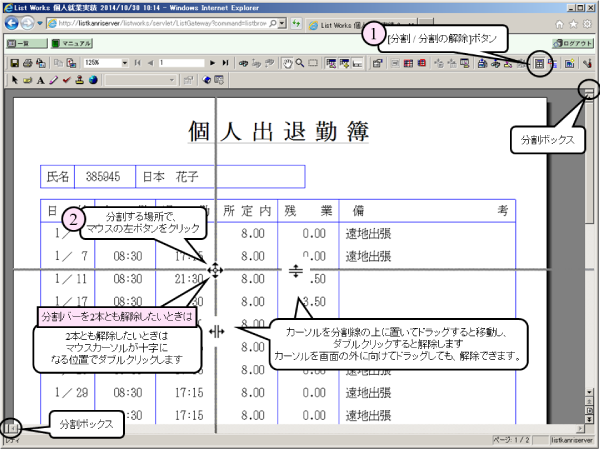
Task: Select the rectangle area selection tool
Action: (x=313, y=63)
